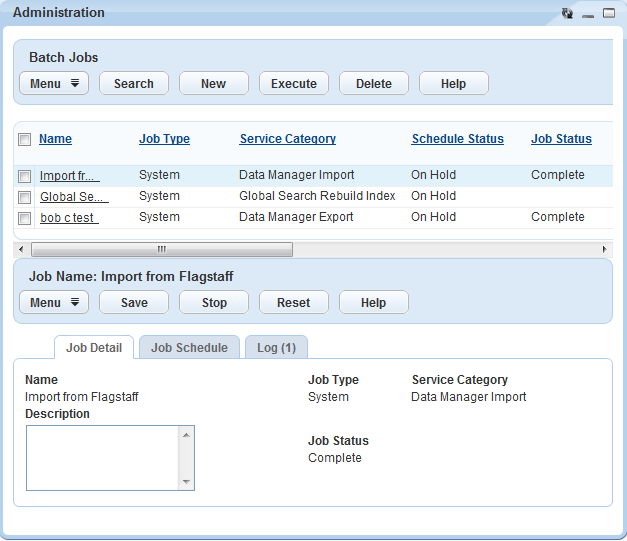The width and height of the screenshot is (627, 541).
Task: Click the Execute button
Action: [x=294, y=84]
